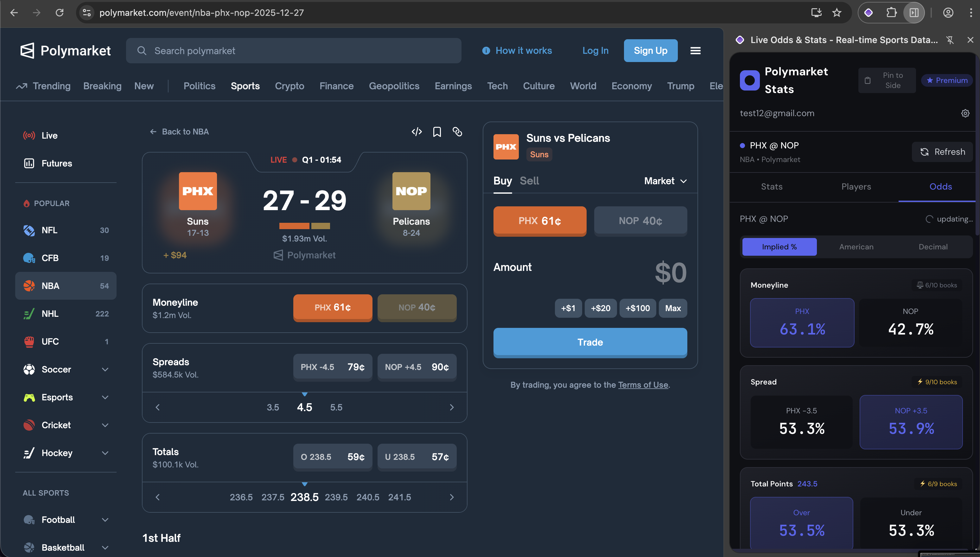
Task: Open the extension settings gear icon
Action: (965, 113)
